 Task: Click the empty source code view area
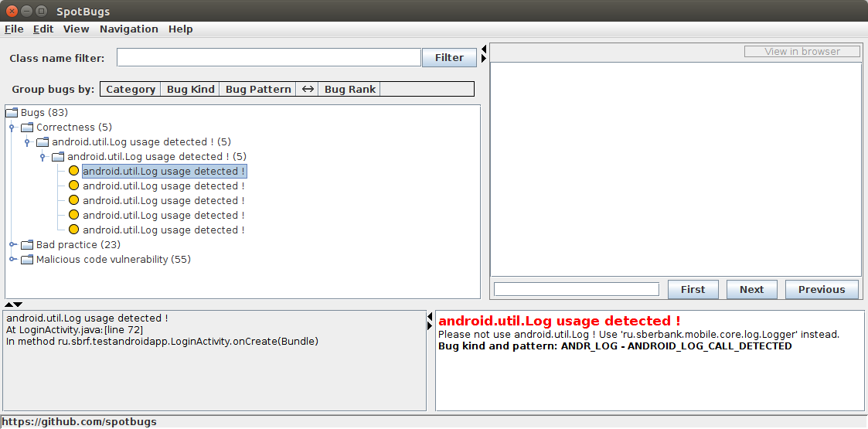(x=676, y=169)
